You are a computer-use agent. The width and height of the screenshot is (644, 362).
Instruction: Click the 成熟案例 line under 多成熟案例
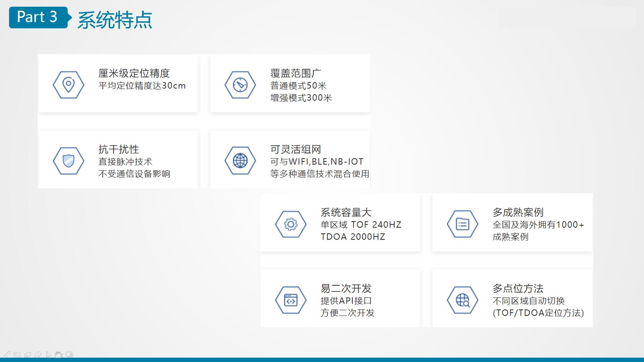click(x=511, y=237)
